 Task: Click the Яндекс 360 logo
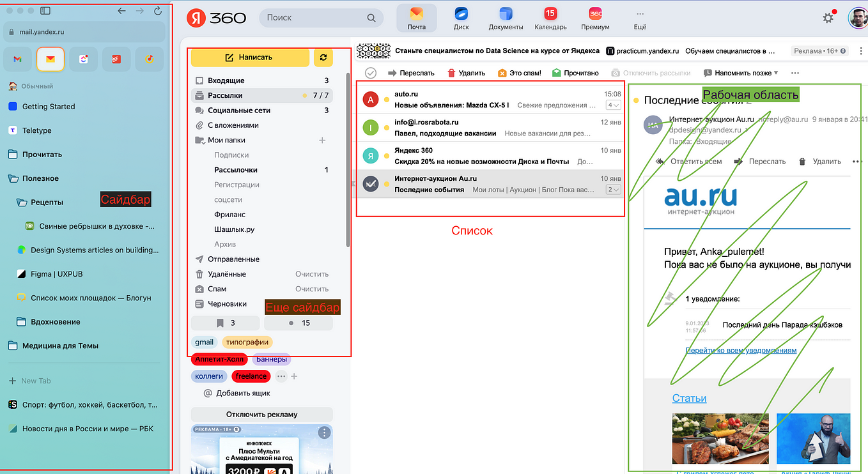point(217,18)
